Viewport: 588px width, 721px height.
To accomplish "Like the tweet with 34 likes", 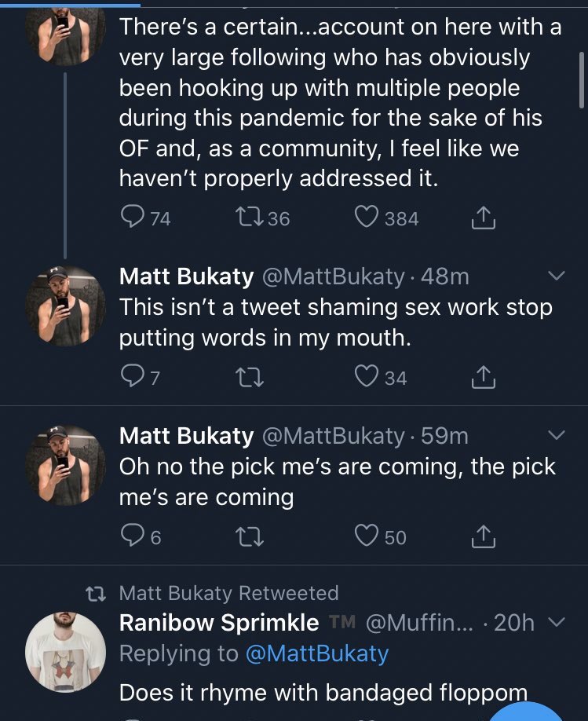I will [367, 378].
